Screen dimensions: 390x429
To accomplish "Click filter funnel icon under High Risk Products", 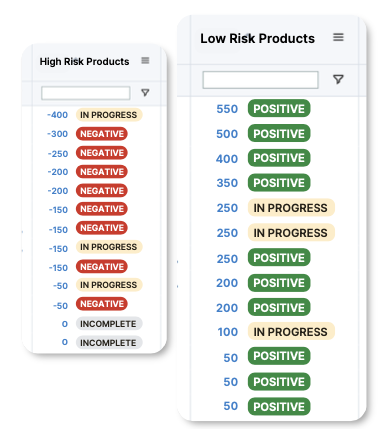I will 145,92.
